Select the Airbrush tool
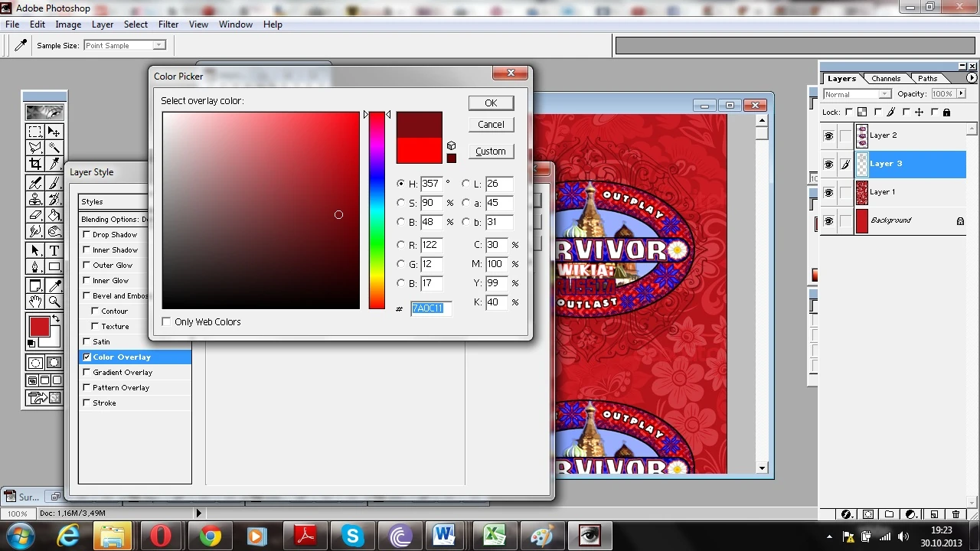 coord(35,183)
